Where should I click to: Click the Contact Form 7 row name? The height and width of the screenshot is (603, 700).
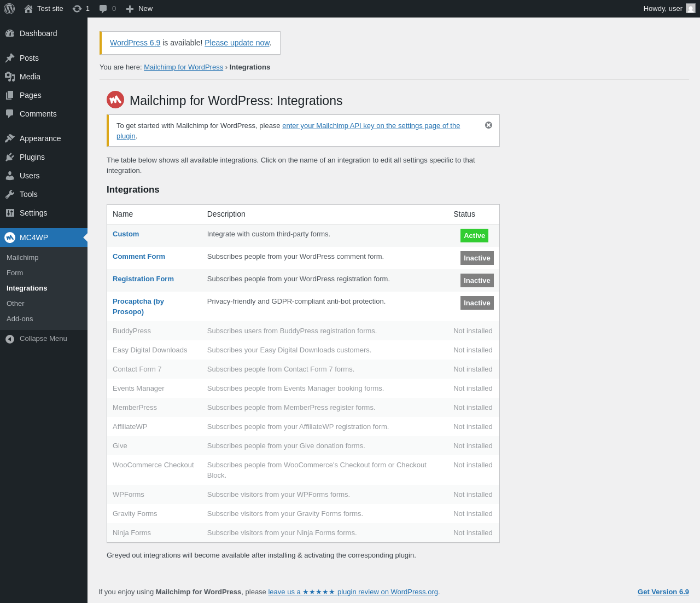tap(137, 369)
